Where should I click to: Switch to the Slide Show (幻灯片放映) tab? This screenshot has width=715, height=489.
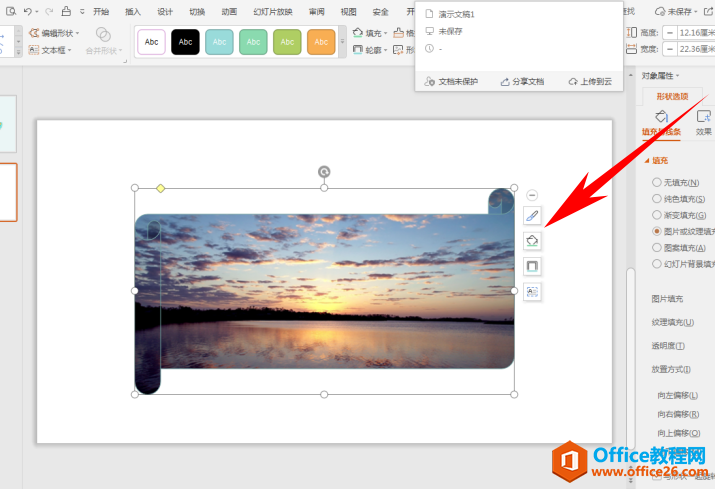pos(274,12)
